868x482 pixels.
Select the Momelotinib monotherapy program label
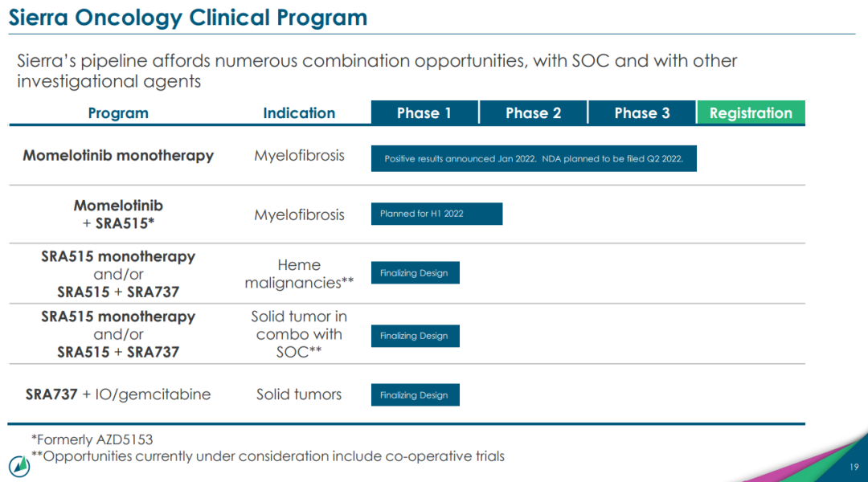[x=118, y=155]
